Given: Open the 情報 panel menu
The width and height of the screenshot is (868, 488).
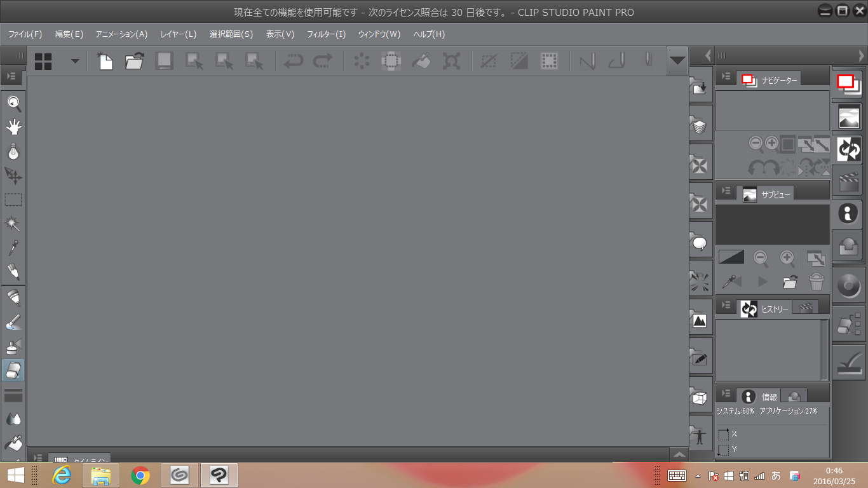Looking at the screenshot, I should (x=726, y=394).
